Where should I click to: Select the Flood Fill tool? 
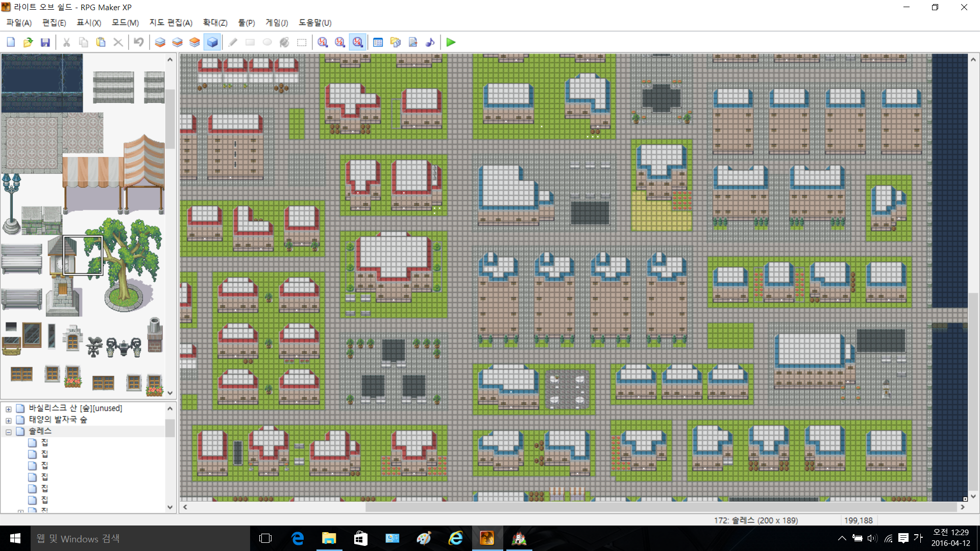coord(285,42)
